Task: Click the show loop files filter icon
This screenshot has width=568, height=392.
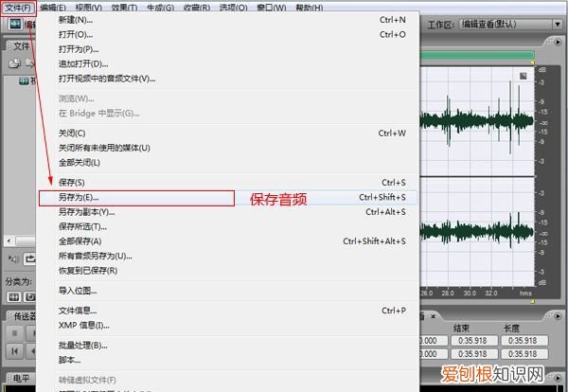Action: [29, 297]
